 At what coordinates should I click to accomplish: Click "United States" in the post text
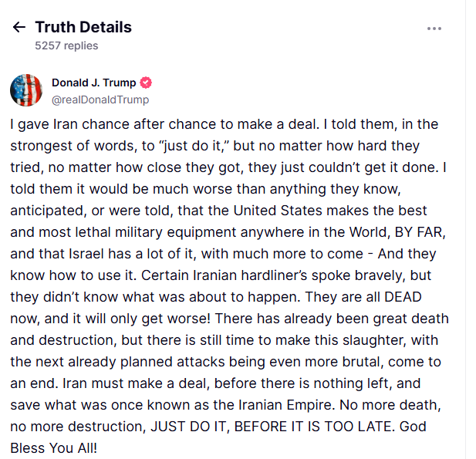[278, 211]
